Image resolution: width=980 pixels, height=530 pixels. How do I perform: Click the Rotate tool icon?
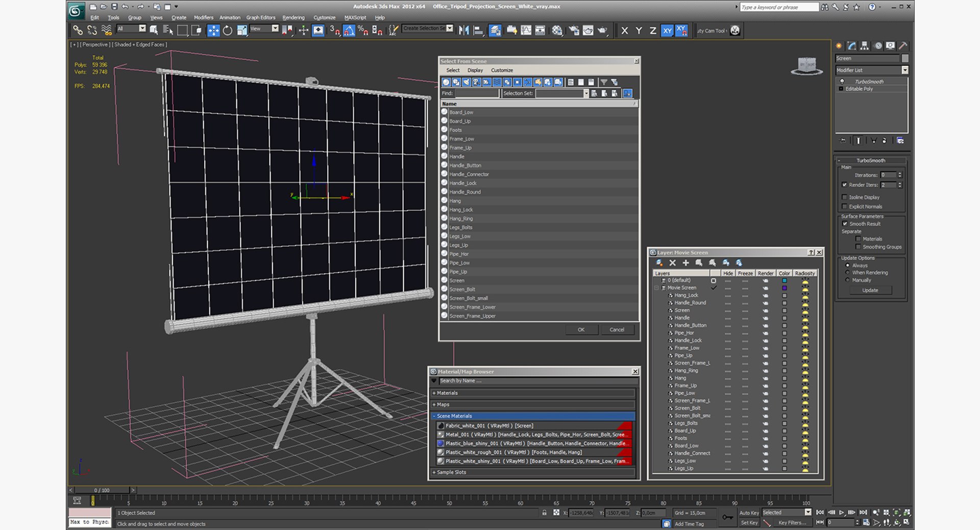point(228,31)
